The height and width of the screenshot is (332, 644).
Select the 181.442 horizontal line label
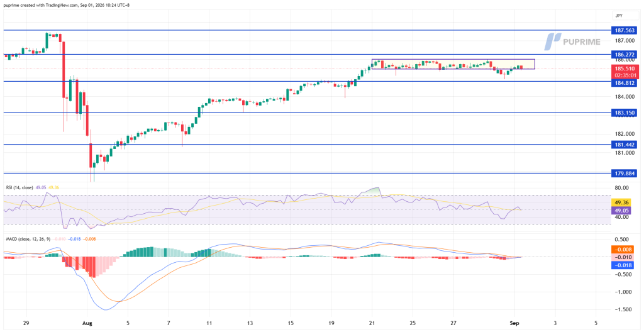click(x=624, y=145)
